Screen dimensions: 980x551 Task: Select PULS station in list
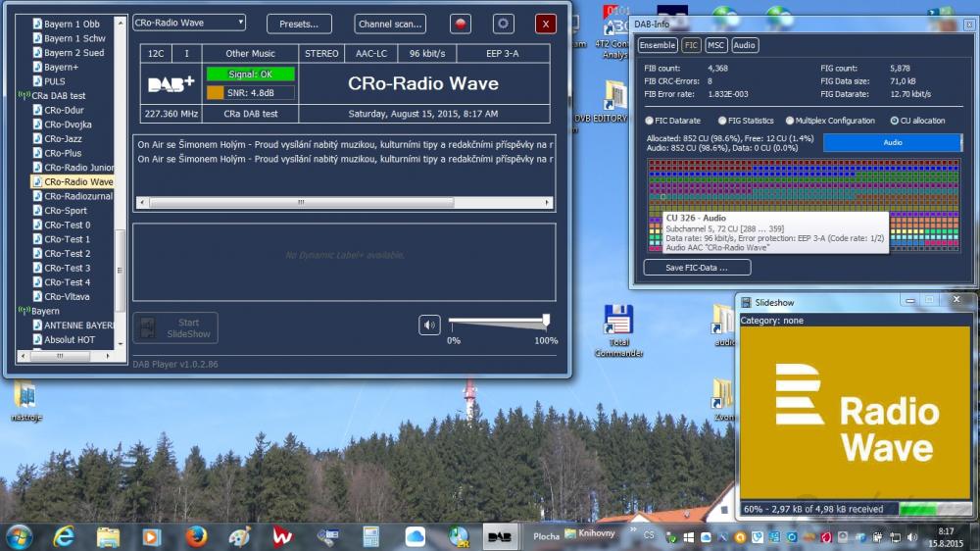(x=54, y=81)
